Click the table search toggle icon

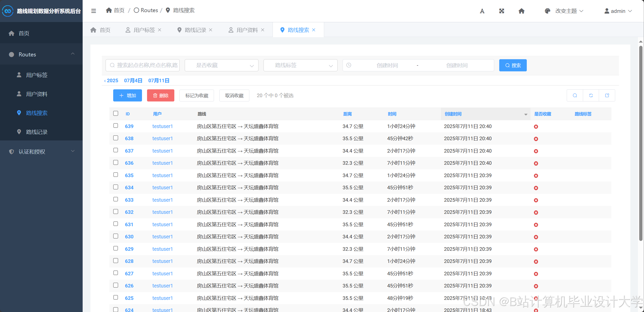(575, 95)
